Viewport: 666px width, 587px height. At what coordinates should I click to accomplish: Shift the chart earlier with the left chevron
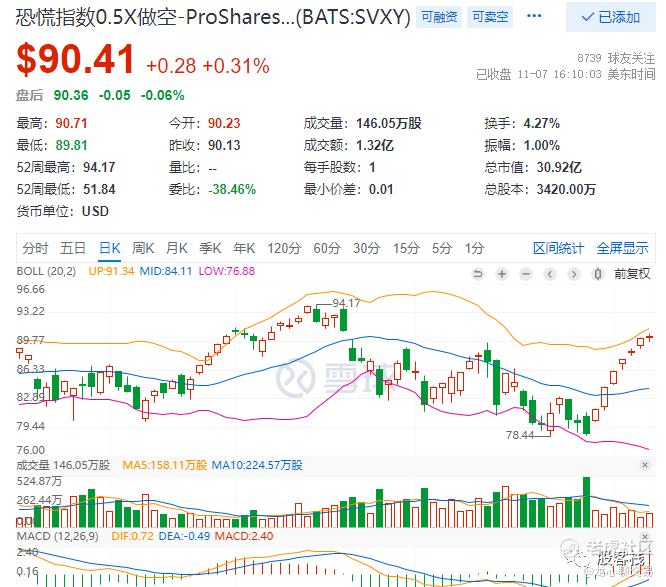coord(550,274)
